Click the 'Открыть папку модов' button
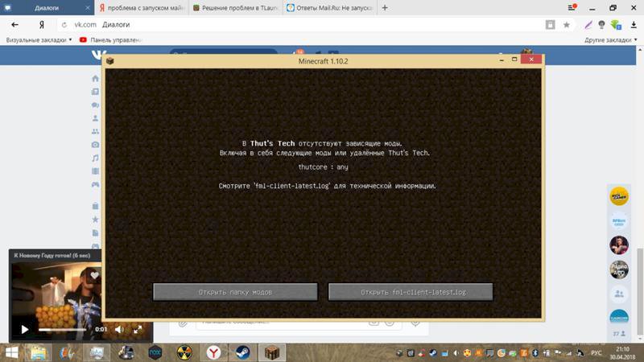 [235, 292]
